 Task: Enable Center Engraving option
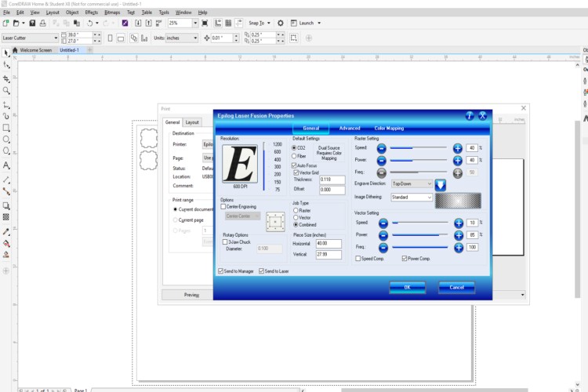(x=223, y=207)
